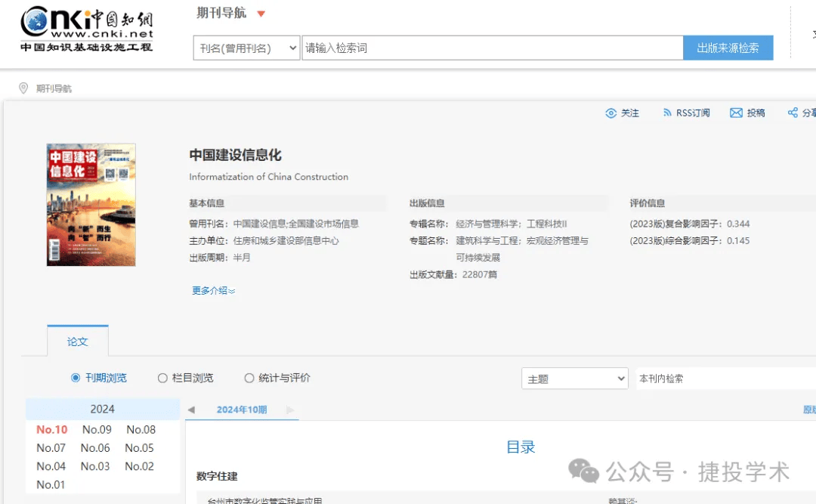Click the 关注 eye icon
The image size is (816, 504).
611,113
